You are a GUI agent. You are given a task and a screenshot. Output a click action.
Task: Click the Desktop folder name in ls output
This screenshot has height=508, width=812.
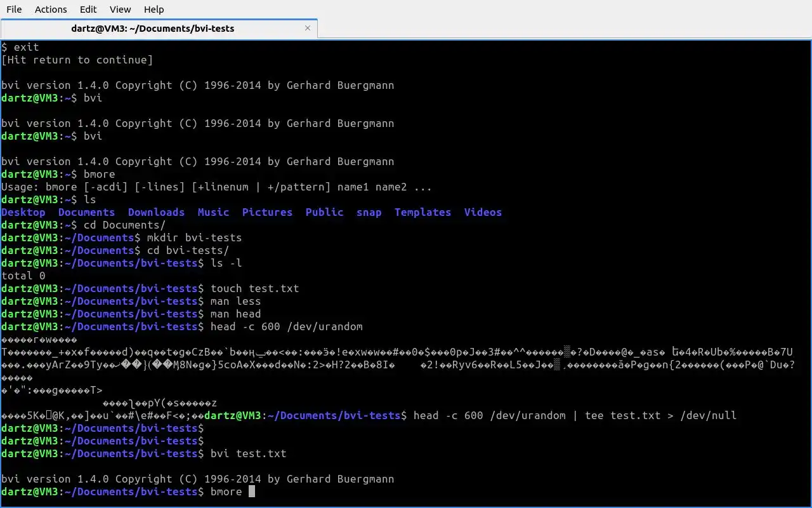click(x=23, y=212)
